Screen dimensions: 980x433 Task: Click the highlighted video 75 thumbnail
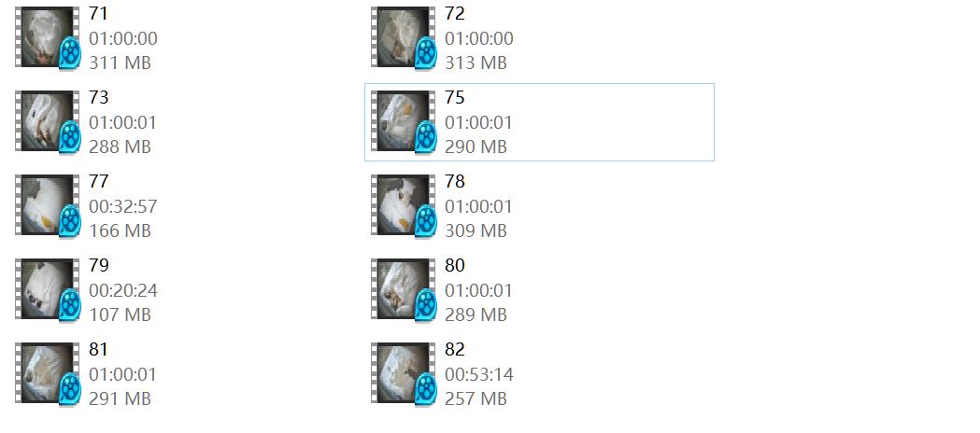(404, 121)
